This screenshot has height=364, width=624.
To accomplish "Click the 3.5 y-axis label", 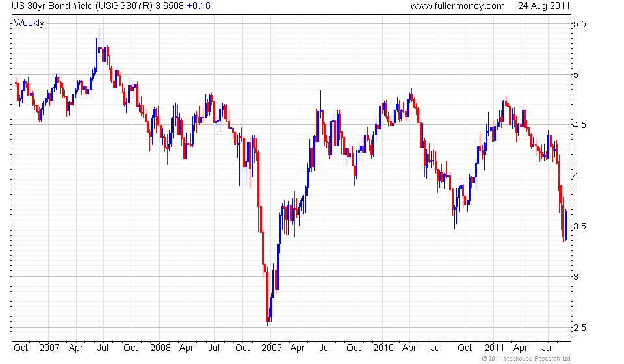I will pyautogui.click(x=580, y=226).
